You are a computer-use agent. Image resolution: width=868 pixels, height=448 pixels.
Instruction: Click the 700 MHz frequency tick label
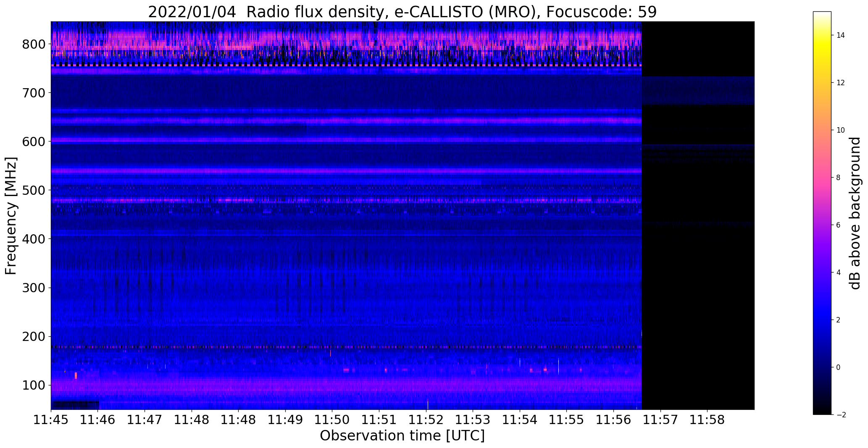[33, 93]
